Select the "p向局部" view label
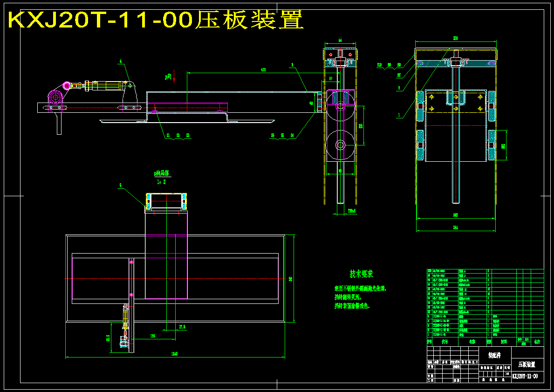 point(162,173)
